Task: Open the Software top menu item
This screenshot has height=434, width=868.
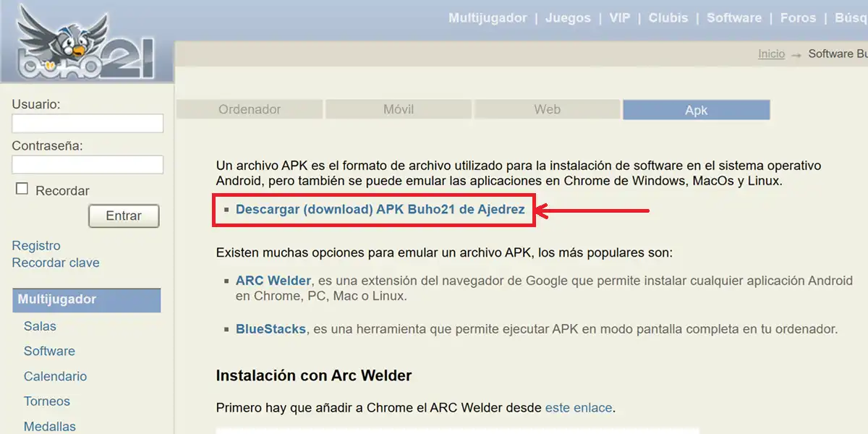Action: tap(734, 18)
